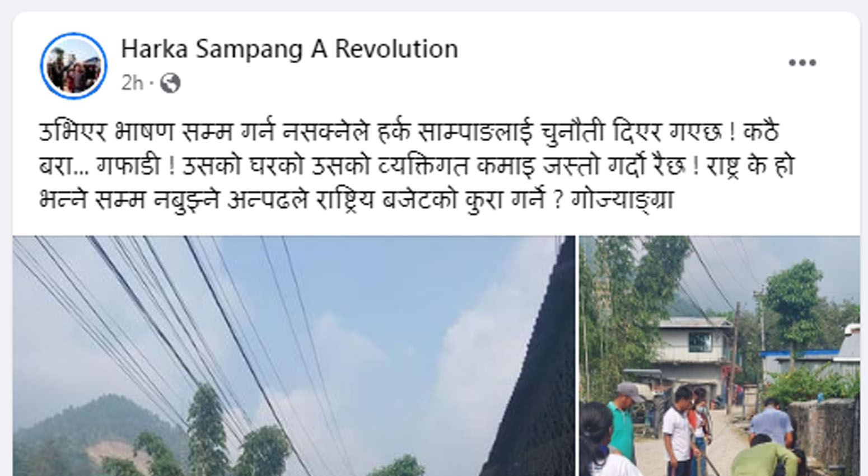Open the circular page profile picture
This screenshot has height=476, width=868.
coord(73,66)
